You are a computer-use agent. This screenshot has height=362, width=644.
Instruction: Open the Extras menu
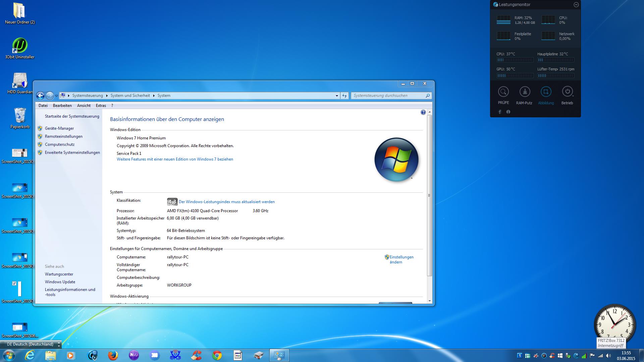[101, 105]
